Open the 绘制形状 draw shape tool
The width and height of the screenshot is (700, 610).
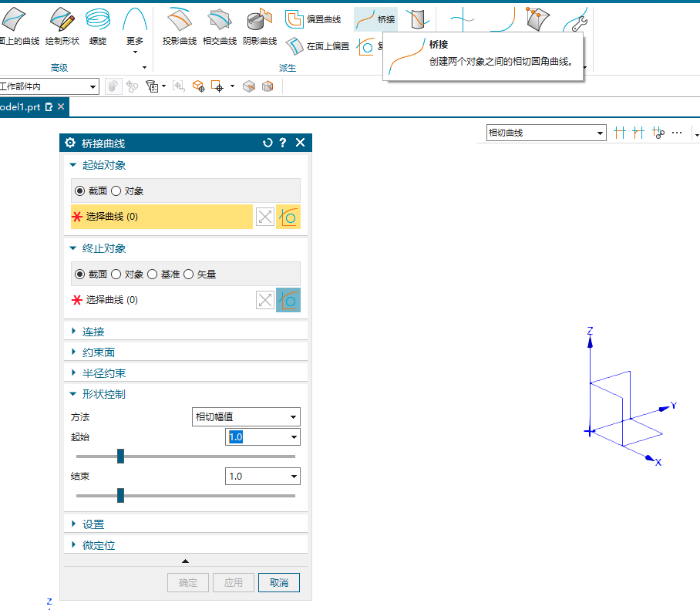62,27
